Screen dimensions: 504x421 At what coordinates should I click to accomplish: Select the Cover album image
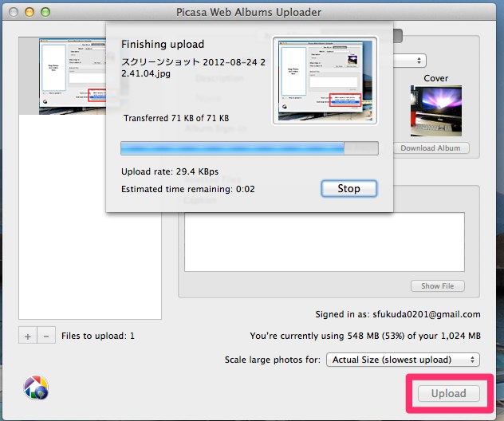[x=436, y=111]
